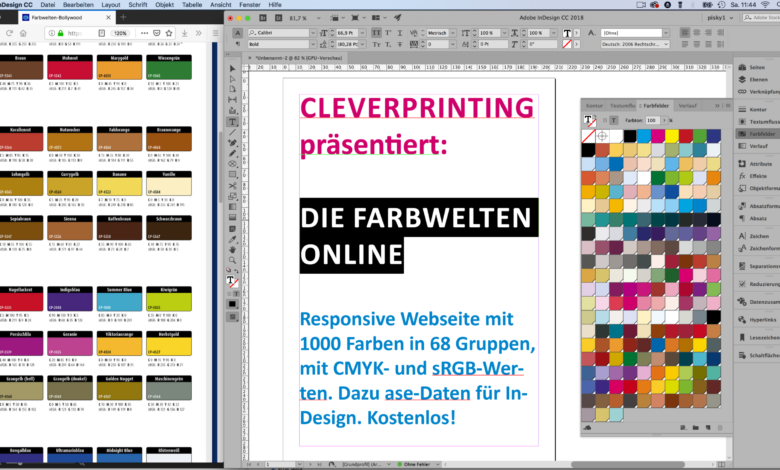Select the Direct Selection tool
780x470 pixels.
click(232, 79)
